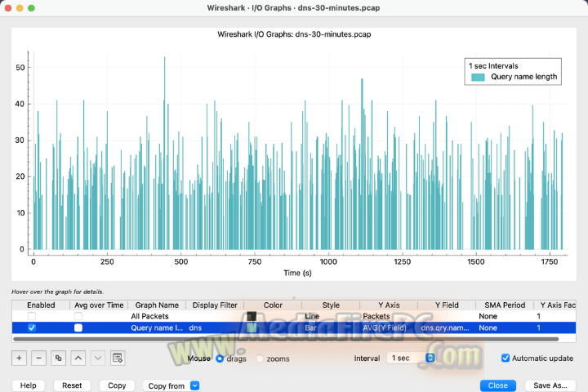Remove selected graph with minus button
Screen dimensions: 588x392
[x=38, y=359]
